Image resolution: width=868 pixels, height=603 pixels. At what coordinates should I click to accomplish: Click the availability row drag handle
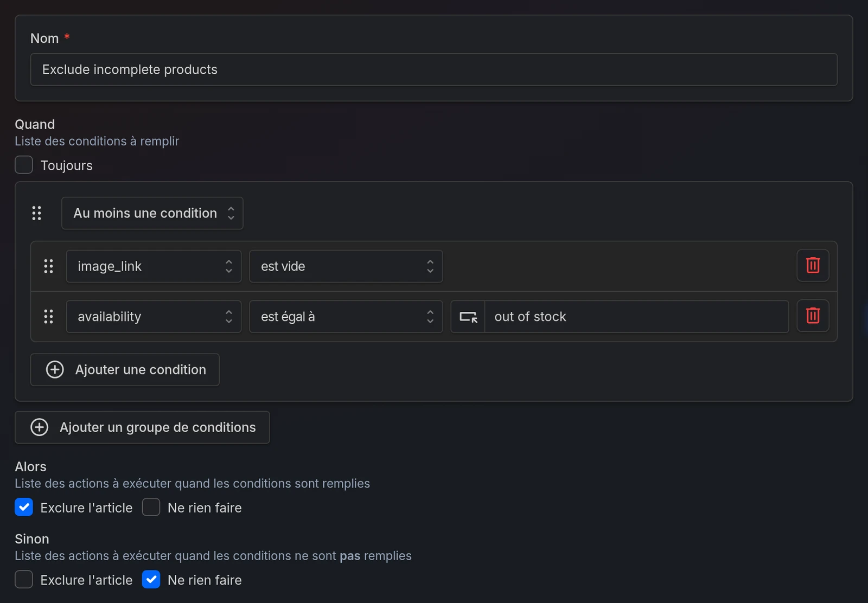tap(48, 317)
